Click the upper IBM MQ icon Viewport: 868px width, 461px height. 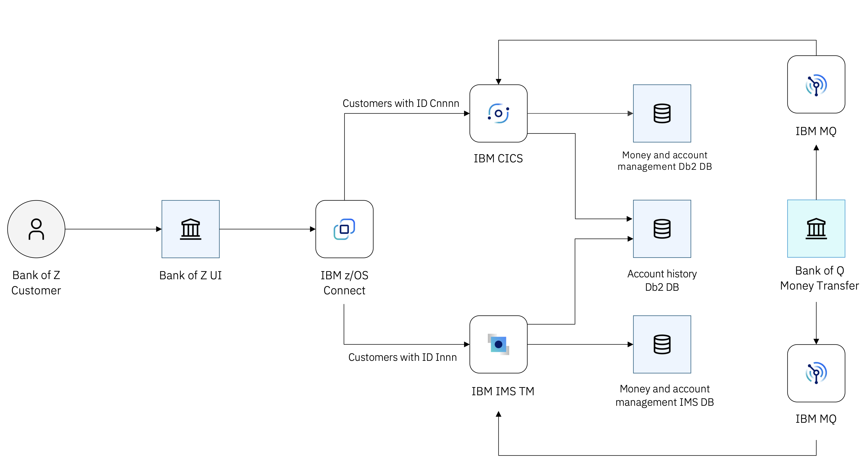(x=816, y=84)
